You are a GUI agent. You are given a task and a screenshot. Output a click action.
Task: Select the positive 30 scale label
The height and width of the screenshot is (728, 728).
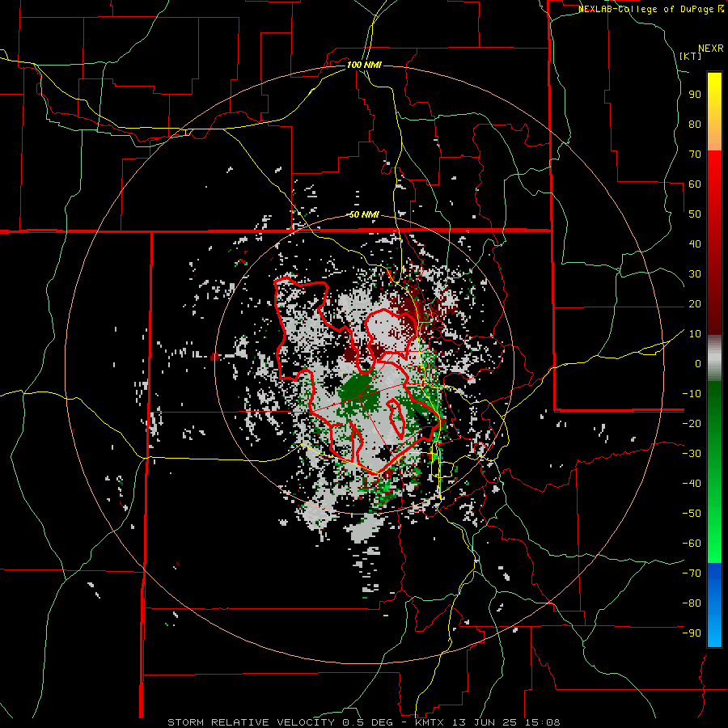click(695, 274)
